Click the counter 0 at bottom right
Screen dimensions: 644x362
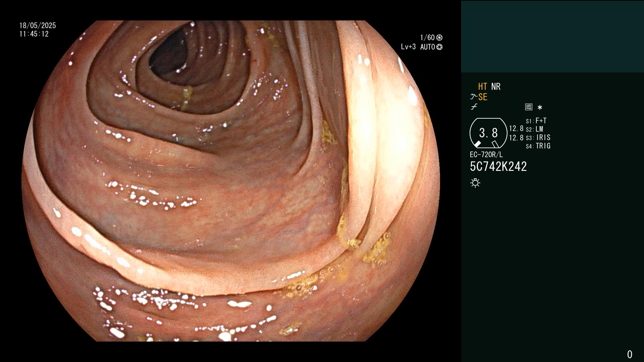pos(630,354)
